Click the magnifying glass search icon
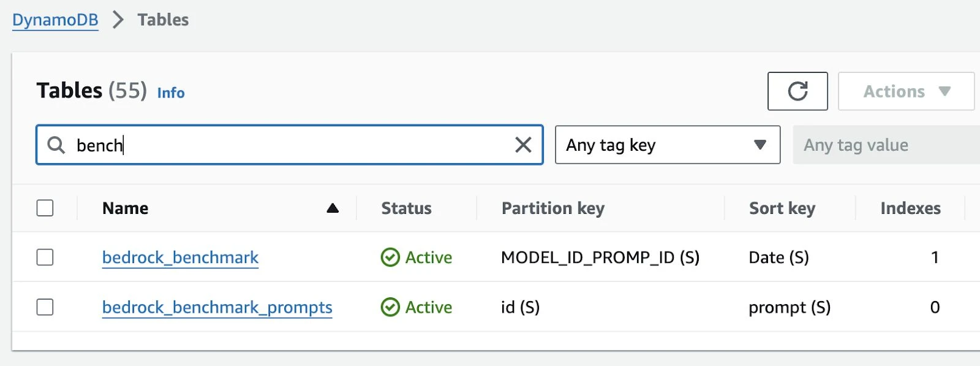 56,145
